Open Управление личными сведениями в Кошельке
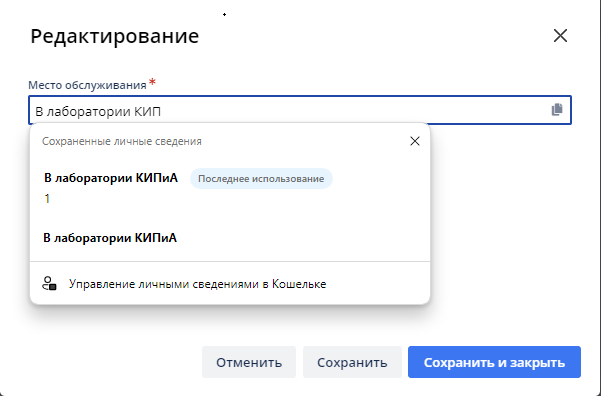This screenshot has height=396, width=601. point(197,284)
